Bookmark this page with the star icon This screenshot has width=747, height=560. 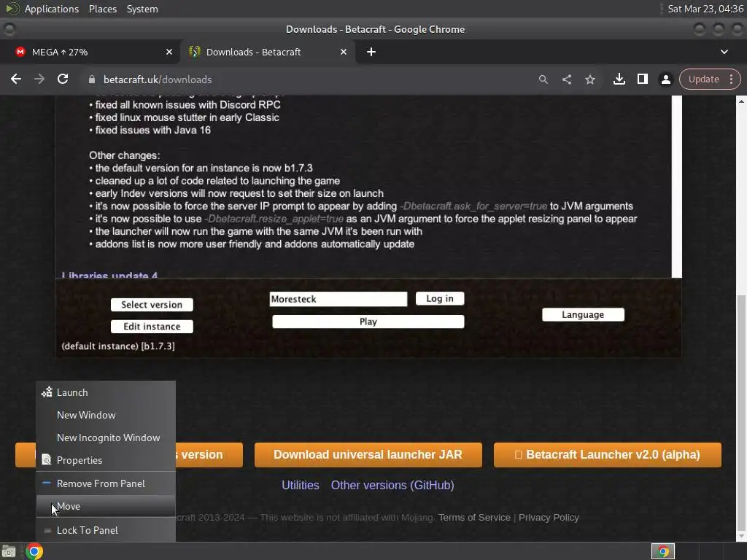tap(590, 79)
